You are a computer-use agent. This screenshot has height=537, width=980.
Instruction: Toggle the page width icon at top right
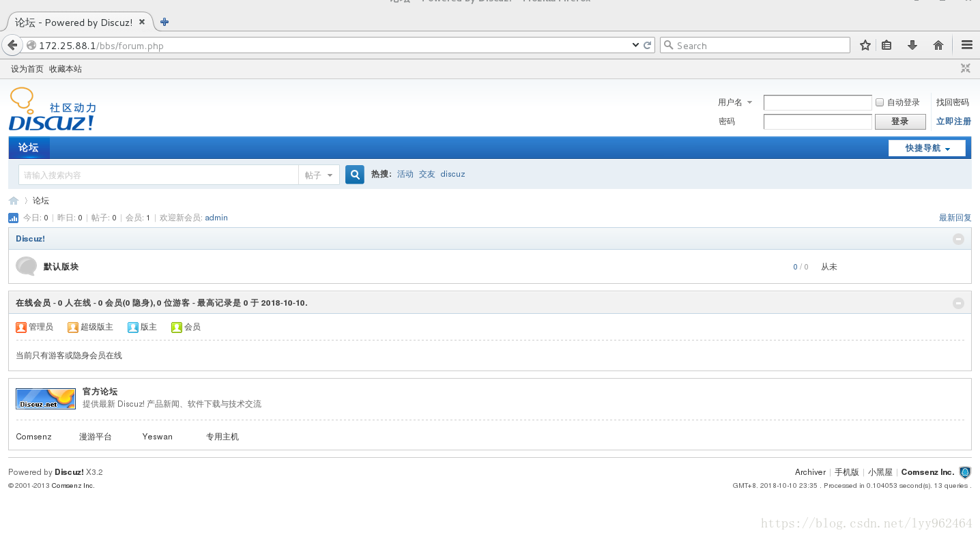coord(966,68)
